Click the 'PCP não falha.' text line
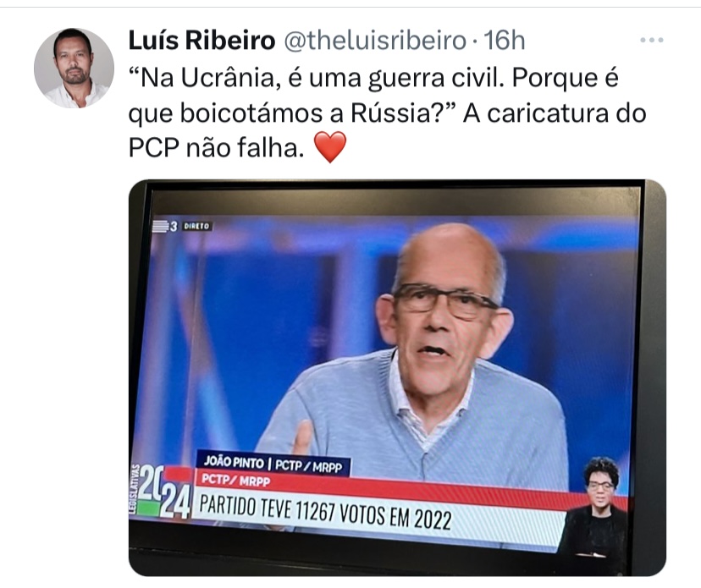Image resolution: width=701 pixels, height=588 pixels. (216, 147)
